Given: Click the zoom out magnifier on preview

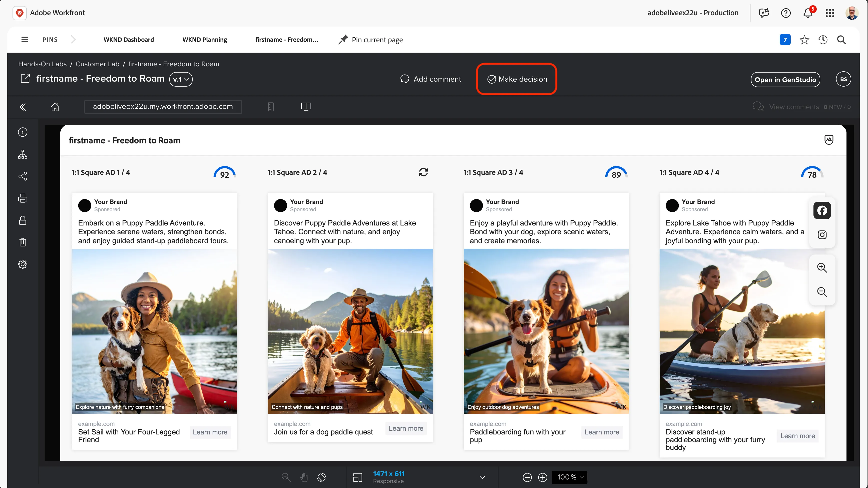Looking at the screenshot, I should click(822, 292).
